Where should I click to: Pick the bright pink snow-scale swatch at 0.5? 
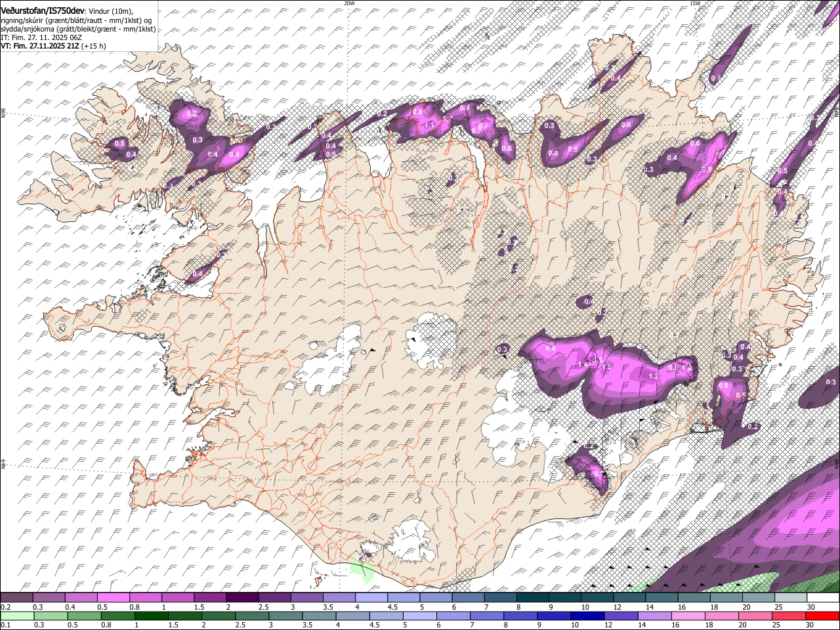point(113,598)
